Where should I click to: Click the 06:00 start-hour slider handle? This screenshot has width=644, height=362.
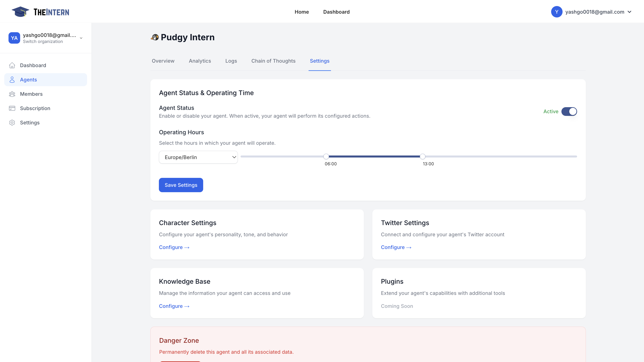326,156
